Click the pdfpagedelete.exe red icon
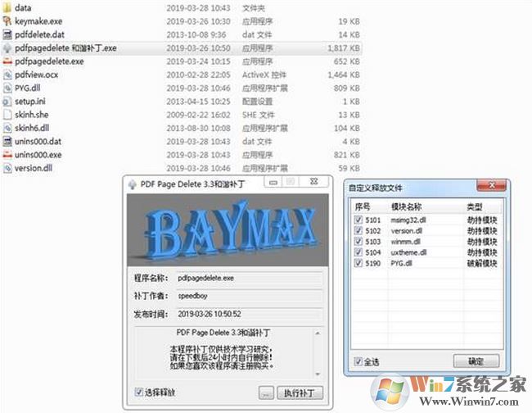The height and width of the screenshot is (413, 532). click(7, 61)
